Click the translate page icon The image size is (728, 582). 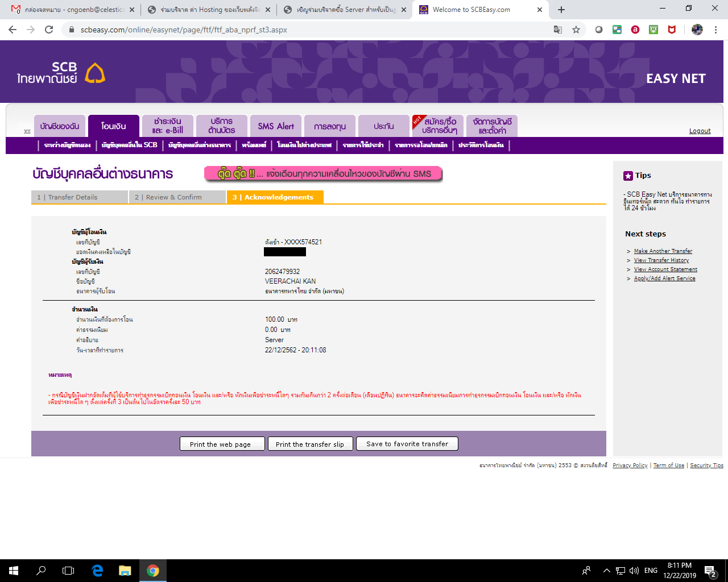click(558, 30)
